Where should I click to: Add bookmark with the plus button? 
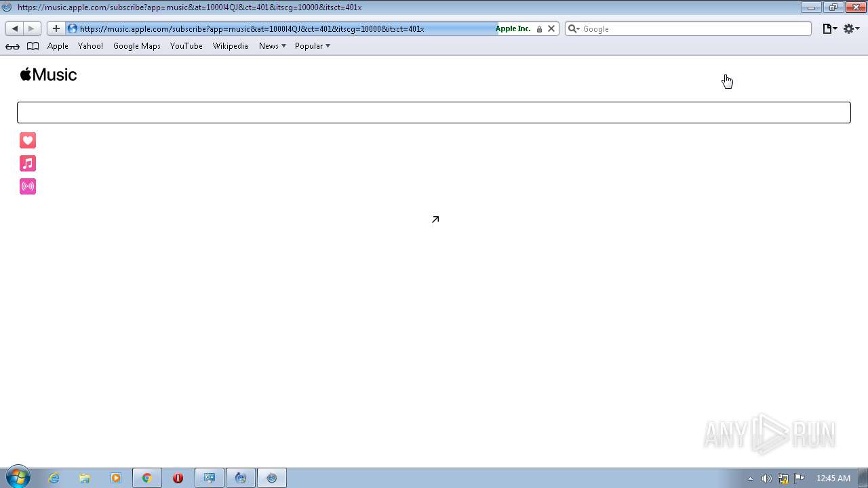point(56,28)
